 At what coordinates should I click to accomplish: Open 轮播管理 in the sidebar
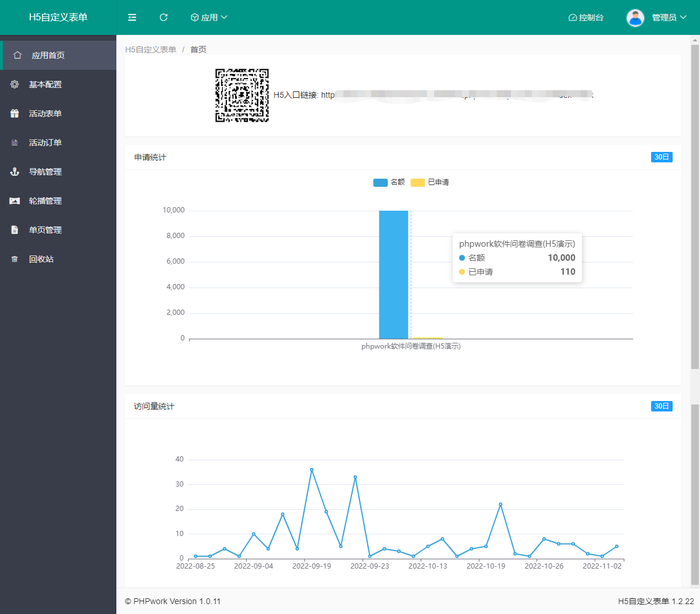pyautogui.click(x=58, y=201)
